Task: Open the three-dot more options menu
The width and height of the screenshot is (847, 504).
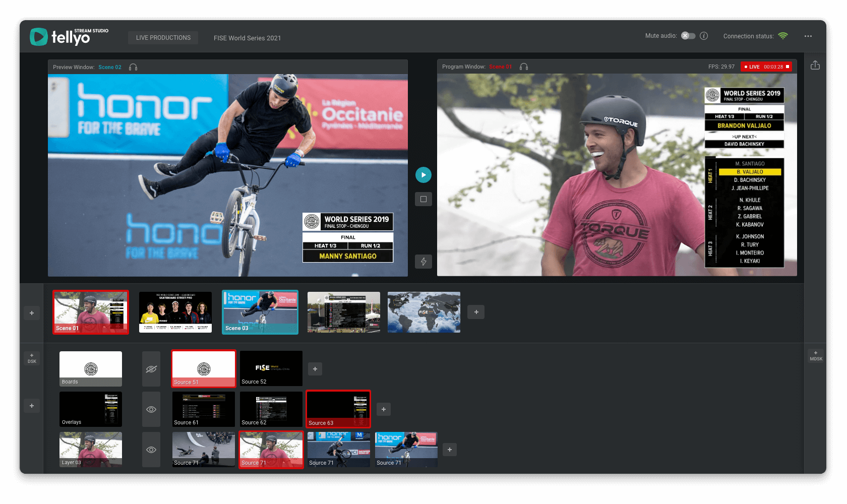Action: coord(808,36)
